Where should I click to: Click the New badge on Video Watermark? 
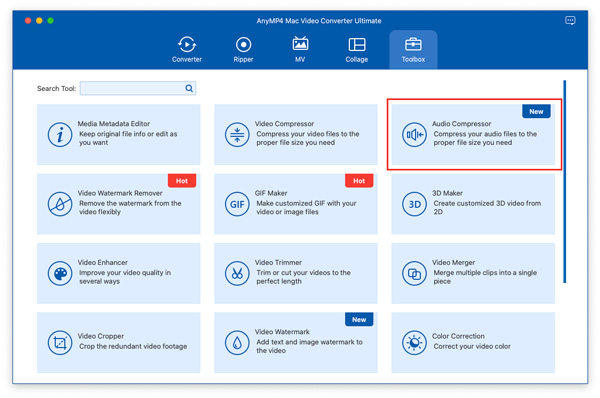click(x=359, y=319)
